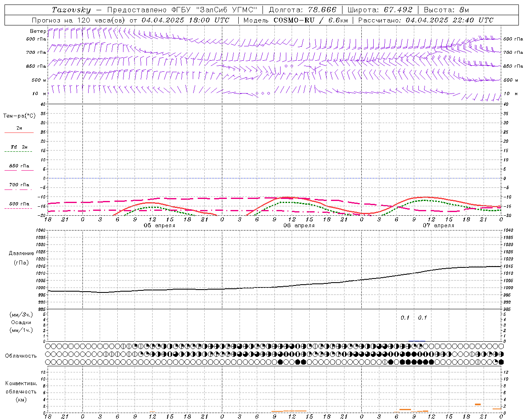The image size is (525, 420).
Task: Click the highest orange convective bar on 07 апреля
Action: [478, 404]
